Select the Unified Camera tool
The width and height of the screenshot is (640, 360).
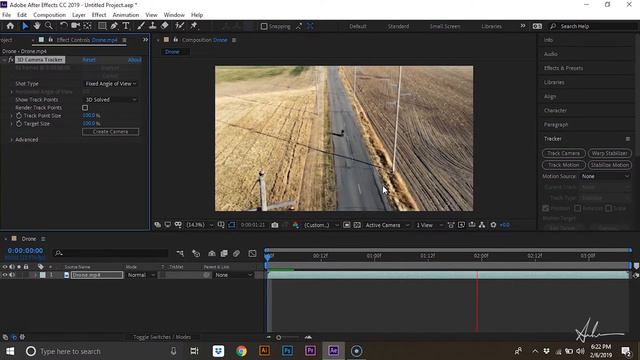pos(76,26)
